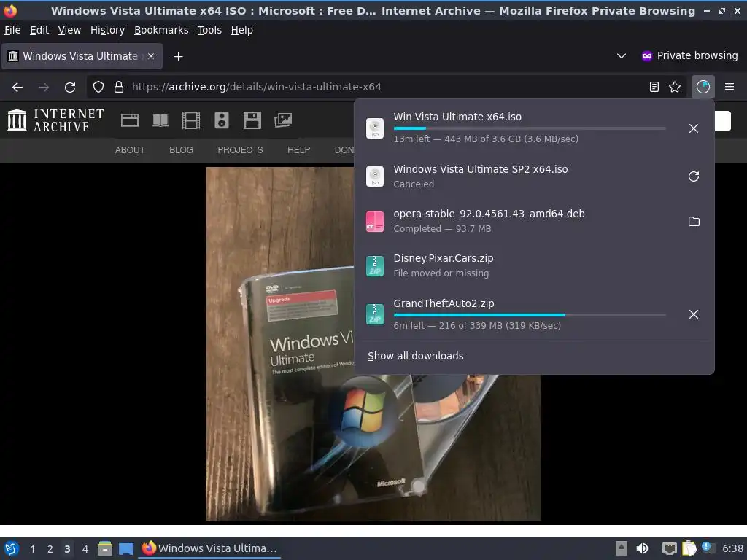Show opera-stable deb file in folder
The width and height of the screenshot is (747, 560).
(x=694, y=222)
